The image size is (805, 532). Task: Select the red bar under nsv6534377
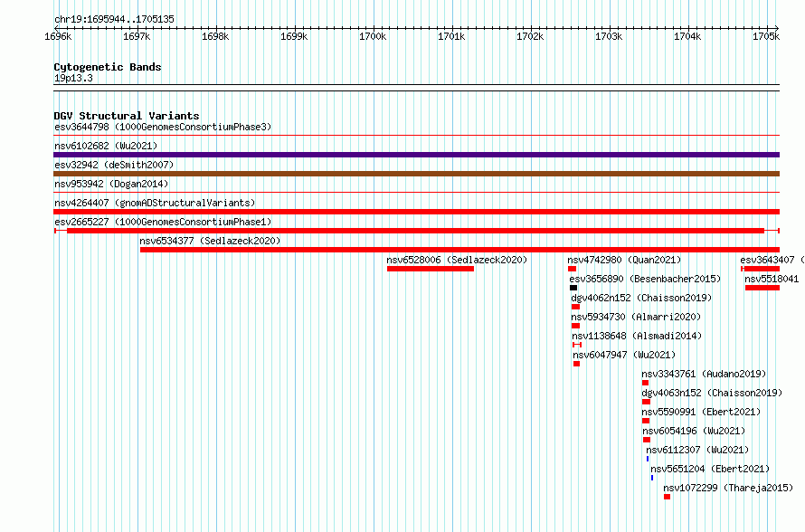460,250
